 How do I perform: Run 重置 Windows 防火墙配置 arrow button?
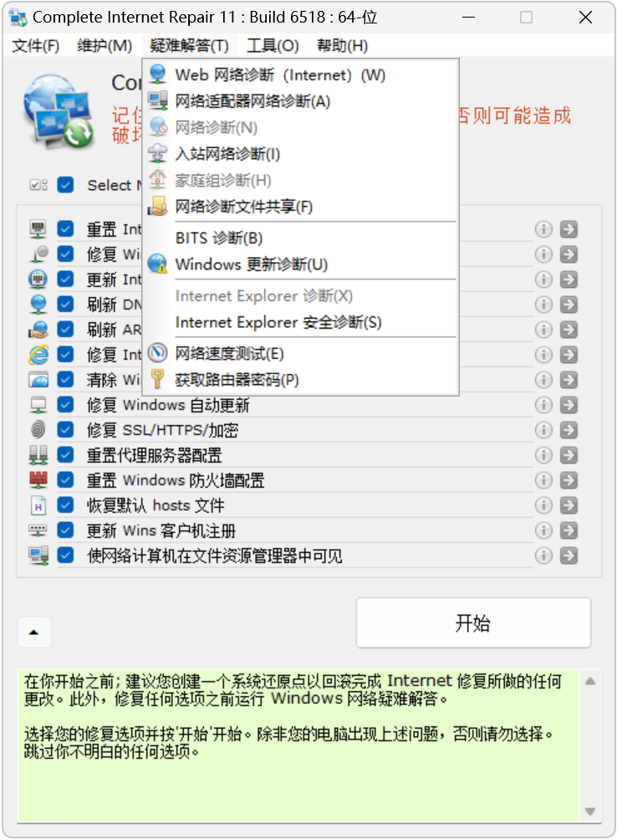pyautogui.click(x=569, y=480)
